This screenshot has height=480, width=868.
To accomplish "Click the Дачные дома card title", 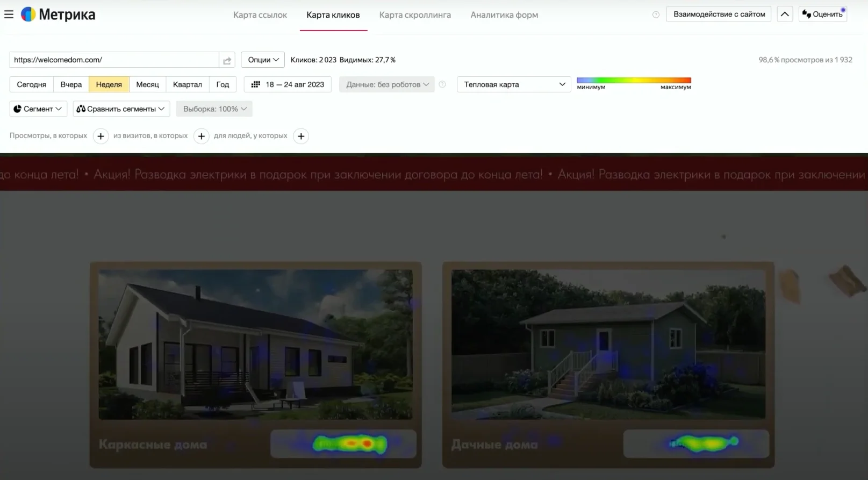I will [x=494, y=445].
